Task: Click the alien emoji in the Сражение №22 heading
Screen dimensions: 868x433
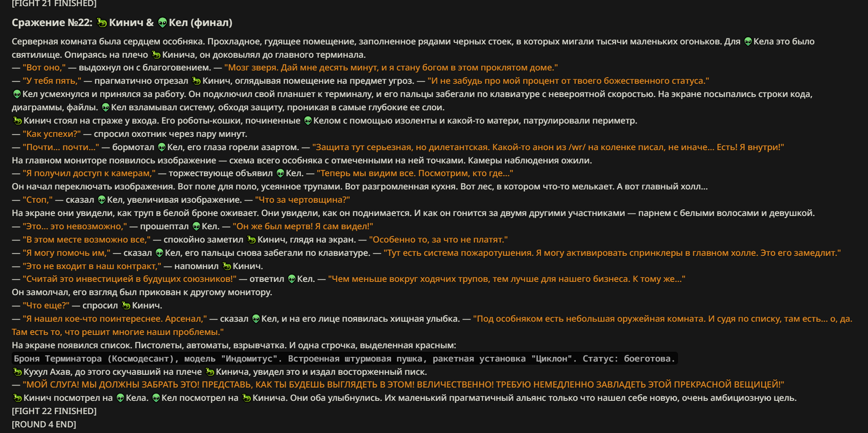Action: [x=162, y=22]
